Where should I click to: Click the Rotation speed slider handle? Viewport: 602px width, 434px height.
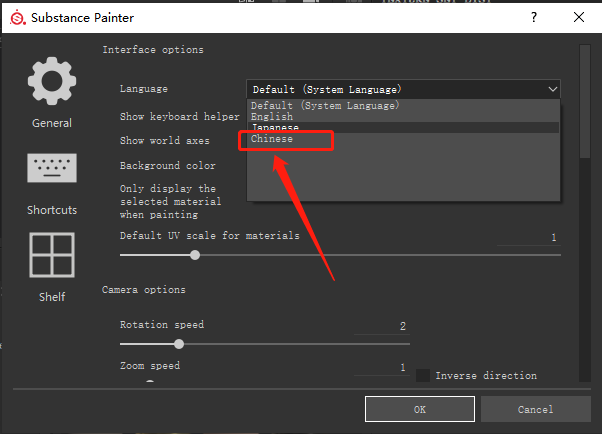179,344
